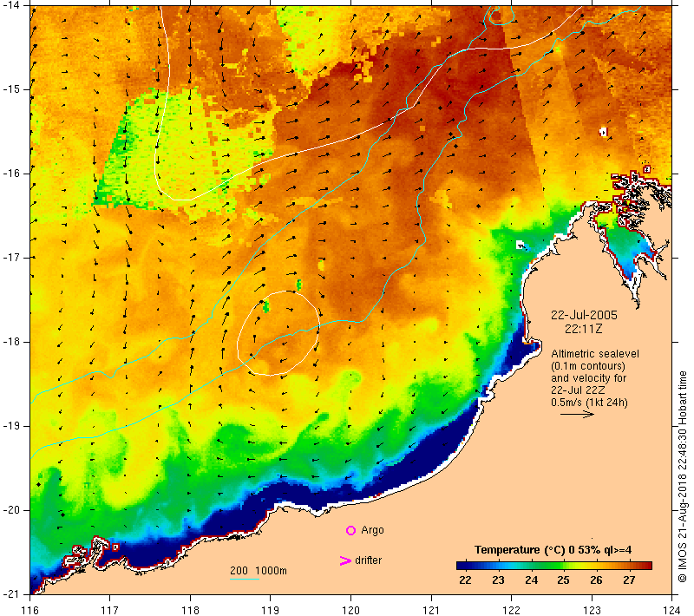Click the latitude axis label "-14"
This screenshot has width=694, height=616.
[x=11, y=5]
